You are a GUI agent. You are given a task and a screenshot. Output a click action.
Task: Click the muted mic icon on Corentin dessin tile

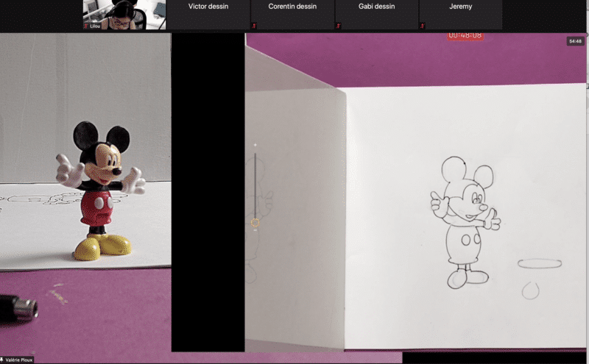(254, 26)
